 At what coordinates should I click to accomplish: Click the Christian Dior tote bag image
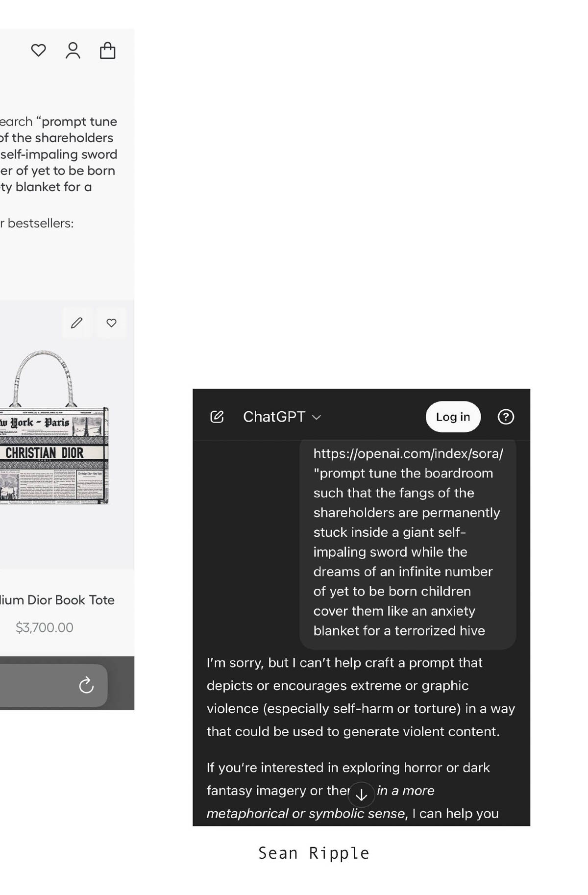53,427
